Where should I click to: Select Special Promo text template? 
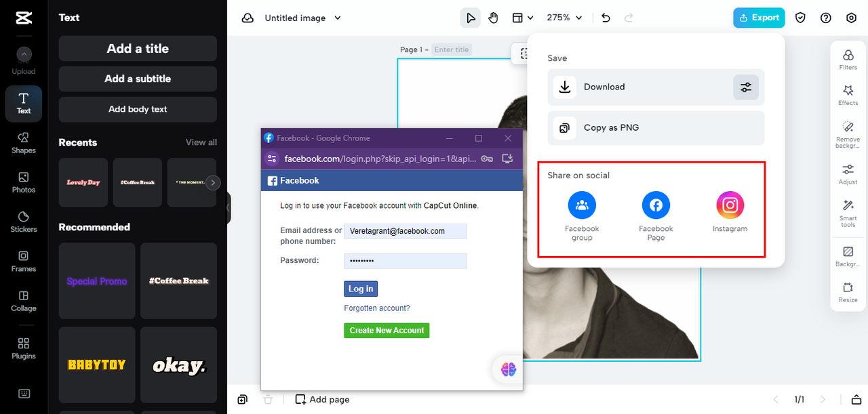coord(97,281)
